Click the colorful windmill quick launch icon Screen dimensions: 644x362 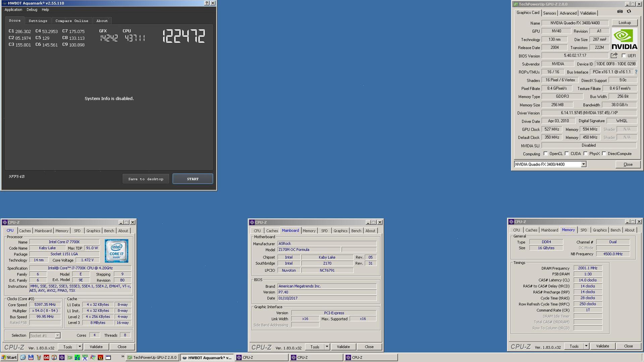pyautogui.click(x=93, y=357)
